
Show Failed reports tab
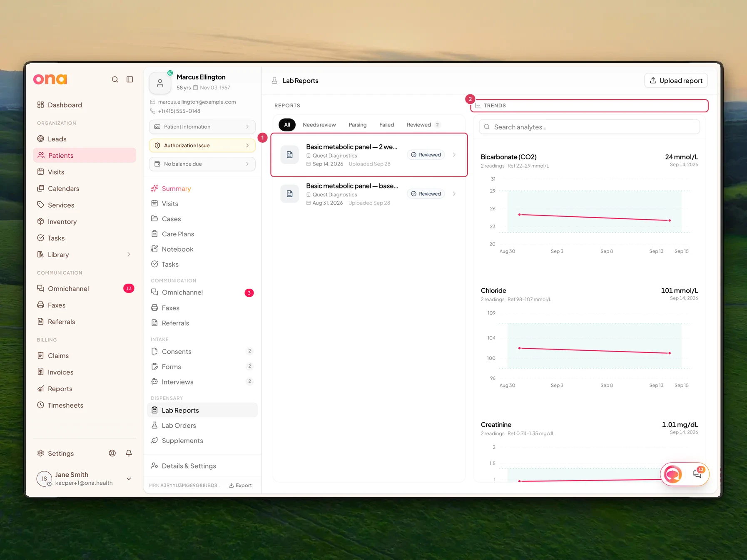pyautogui.click(x=387, y=125)
